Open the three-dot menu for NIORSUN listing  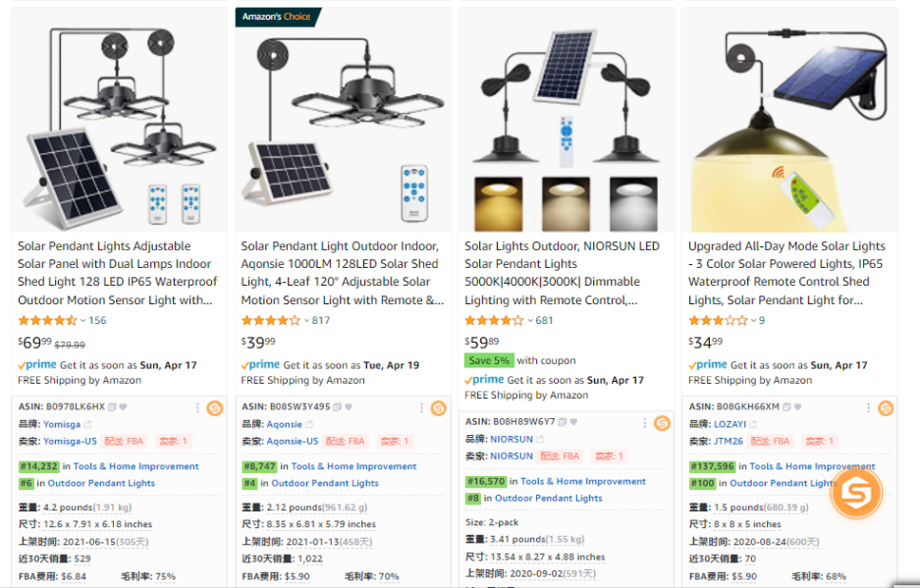pos(644,422)
